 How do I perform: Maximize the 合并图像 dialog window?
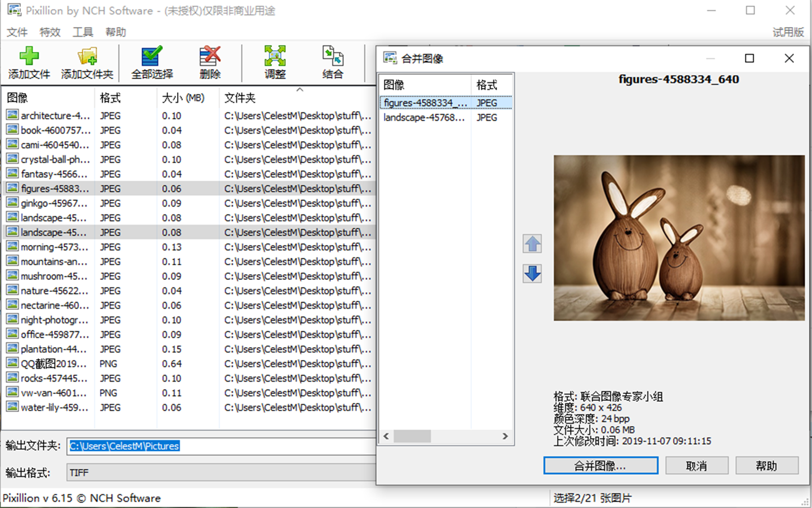point(749,58)
